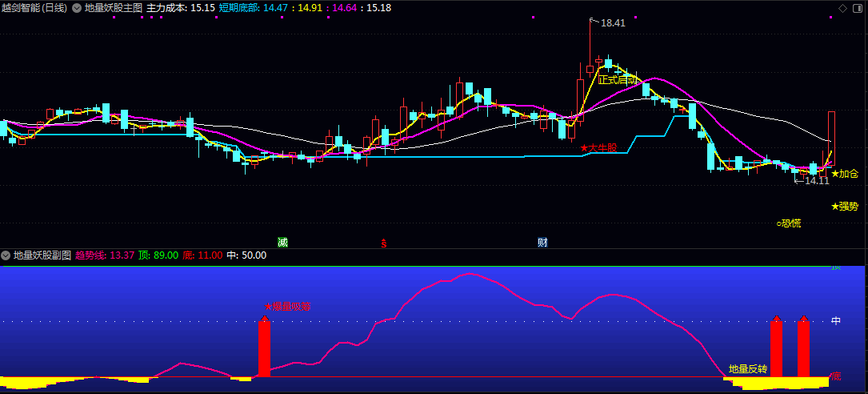Click the 地量妖股主图 indicator name

click(x=114, y=8)
